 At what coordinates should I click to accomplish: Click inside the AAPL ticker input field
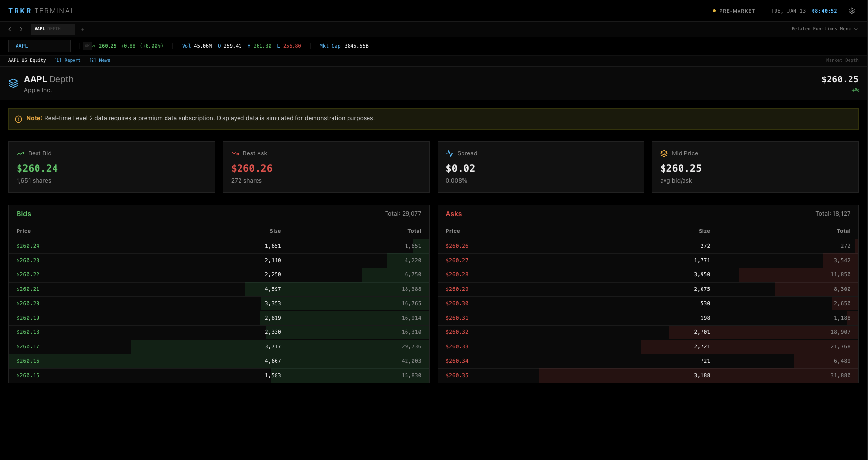pyautogui.click(x=39, y=45)
